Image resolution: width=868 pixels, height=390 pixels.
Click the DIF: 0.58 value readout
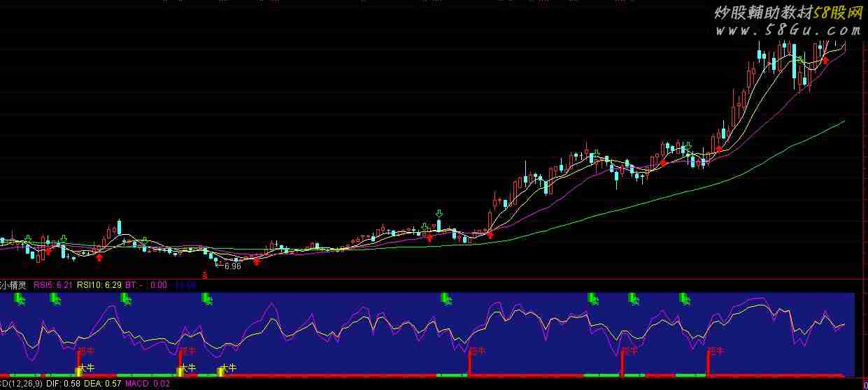[x=63, y=384]
